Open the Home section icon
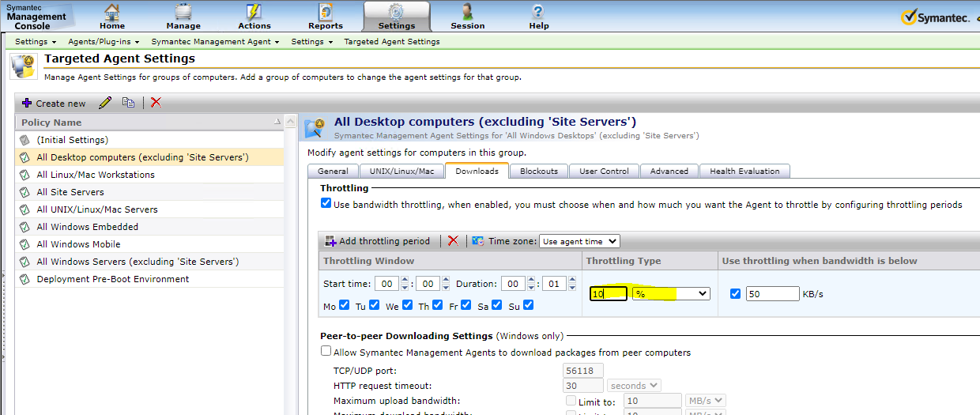 point(112,12)
